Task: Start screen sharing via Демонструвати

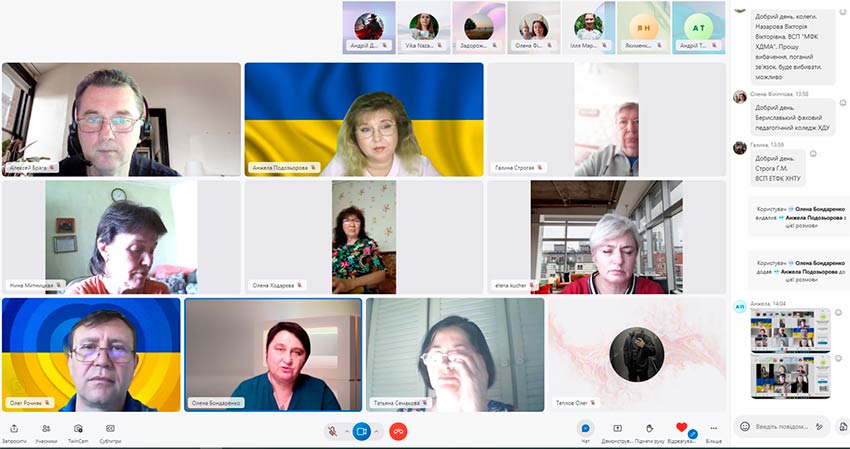Action: [x=617, y=429]
